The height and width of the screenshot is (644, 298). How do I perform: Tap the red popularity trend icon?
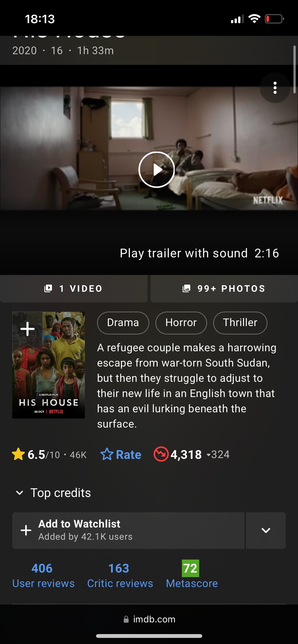tap(161, 454)
